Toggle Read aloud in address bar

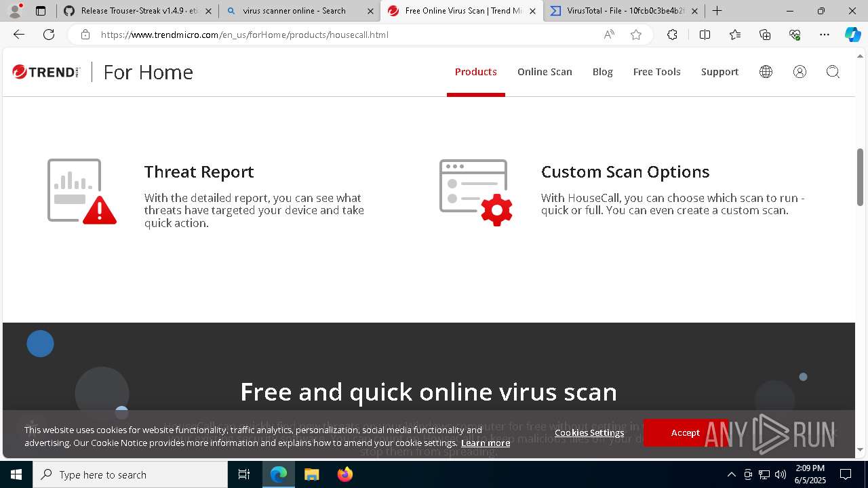click(609, 35)
